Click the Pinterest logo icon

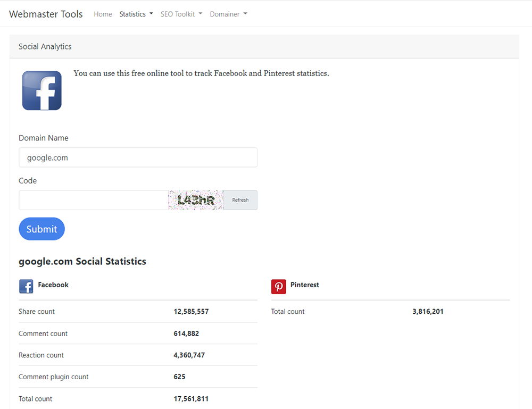click(x=278, y=287)
